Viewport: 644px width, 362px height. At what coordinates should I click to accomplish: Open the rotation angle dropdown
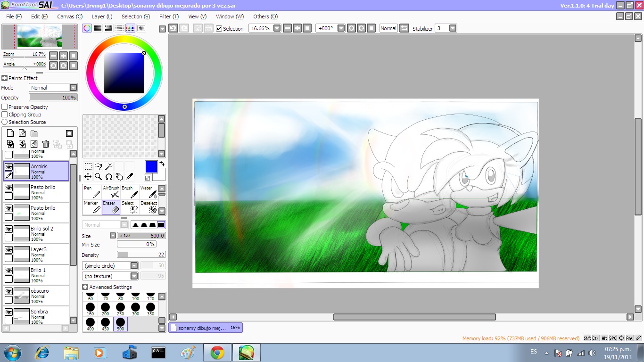pyautogui.click(x=341, y=28)
